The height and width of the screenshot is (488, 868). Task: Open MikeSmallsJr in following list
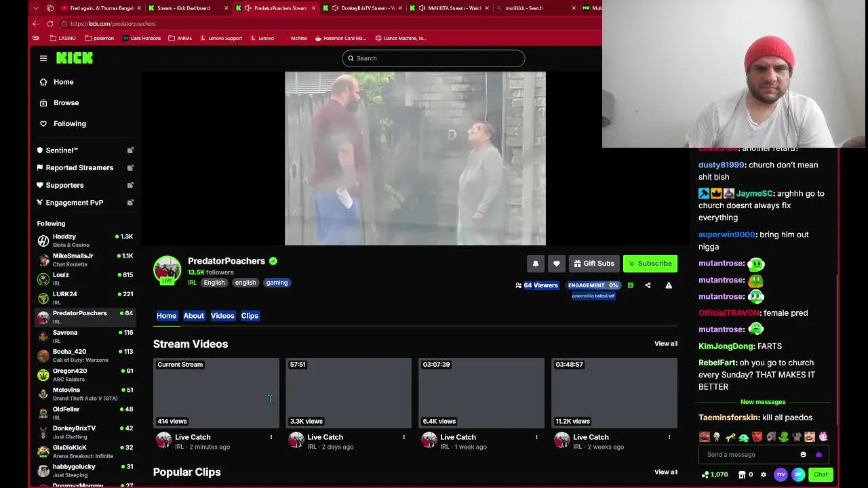pos(85,260)
